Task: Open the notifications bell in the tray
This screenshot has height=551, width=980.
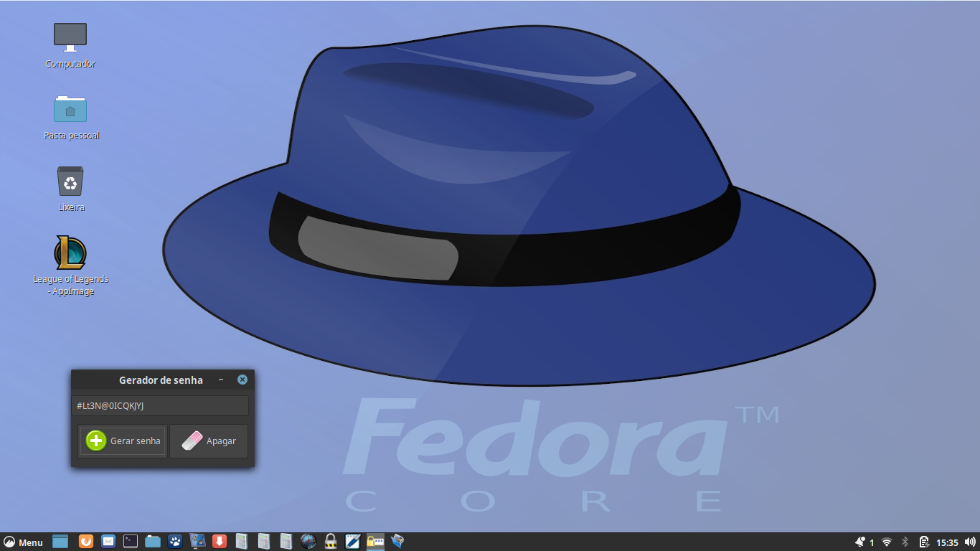Action: pyautogui.click(x=860, y=542)
